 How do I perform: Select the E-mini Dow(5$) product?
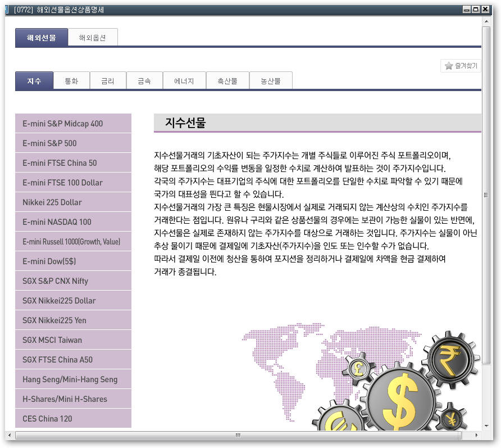73,261
